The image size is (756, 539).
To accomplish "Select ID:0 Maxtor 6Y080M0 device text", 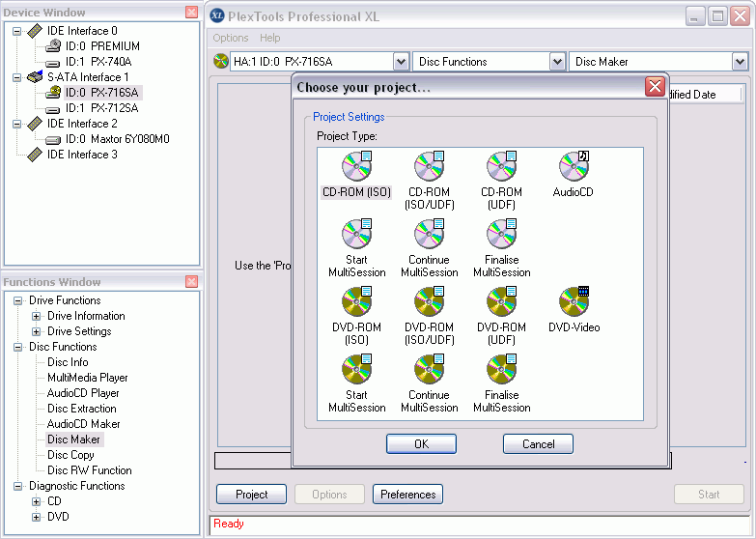I will pyautogui.click(x=118, y=139).
